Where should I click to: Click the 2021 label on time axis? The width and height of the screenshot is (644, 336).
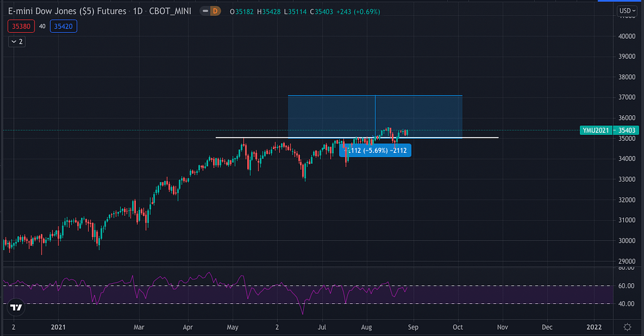pos(58,327)
